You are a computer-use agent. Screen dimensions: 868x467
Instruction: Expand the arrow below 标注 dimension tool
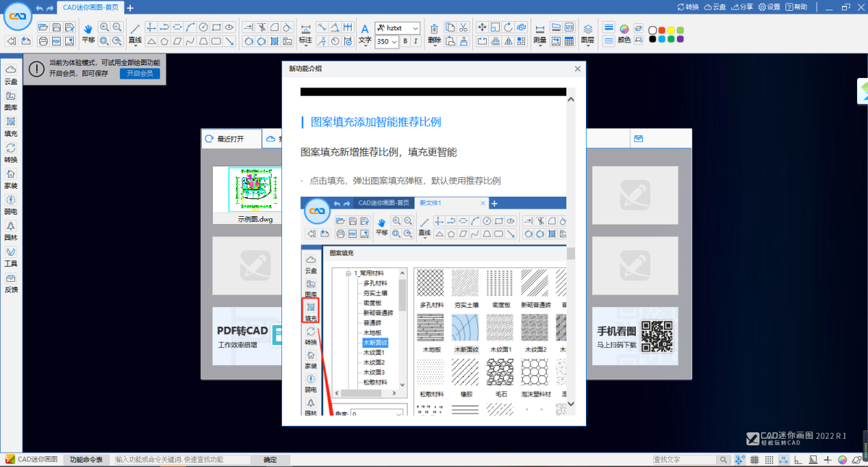pos(305,48)
